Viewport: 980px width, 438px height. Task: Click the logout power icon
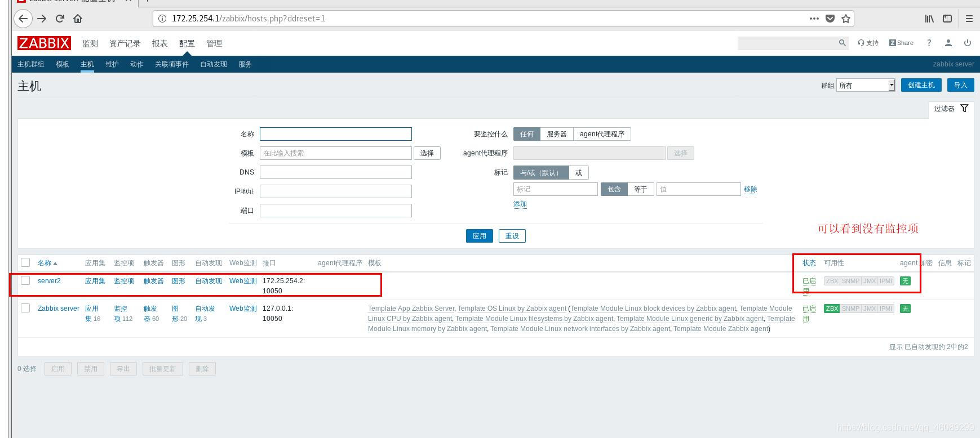pyautogui.click(x=968, y=43)
